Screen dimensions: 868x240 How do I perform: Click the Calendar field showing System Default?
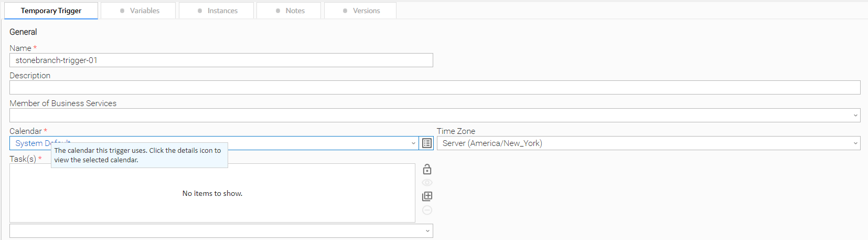tap(262, 143)
